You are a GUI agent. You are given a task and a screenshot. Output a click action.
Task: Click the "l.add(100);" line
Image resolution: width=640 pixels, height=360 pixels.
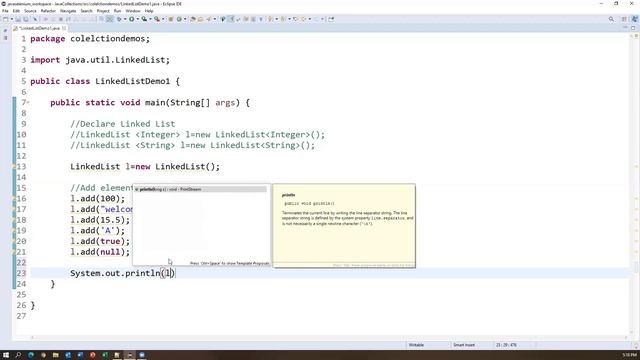(x=98, y=198)
